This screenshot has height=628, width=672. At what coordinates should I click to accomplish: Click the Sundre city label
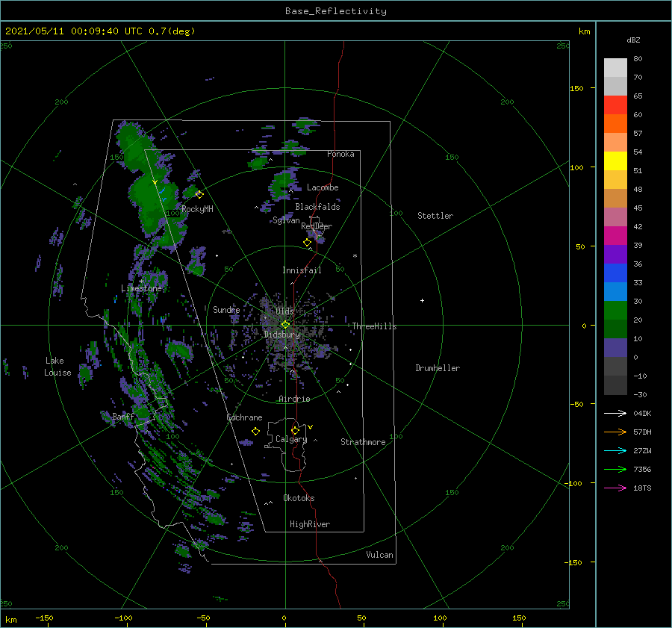point(226,309)
